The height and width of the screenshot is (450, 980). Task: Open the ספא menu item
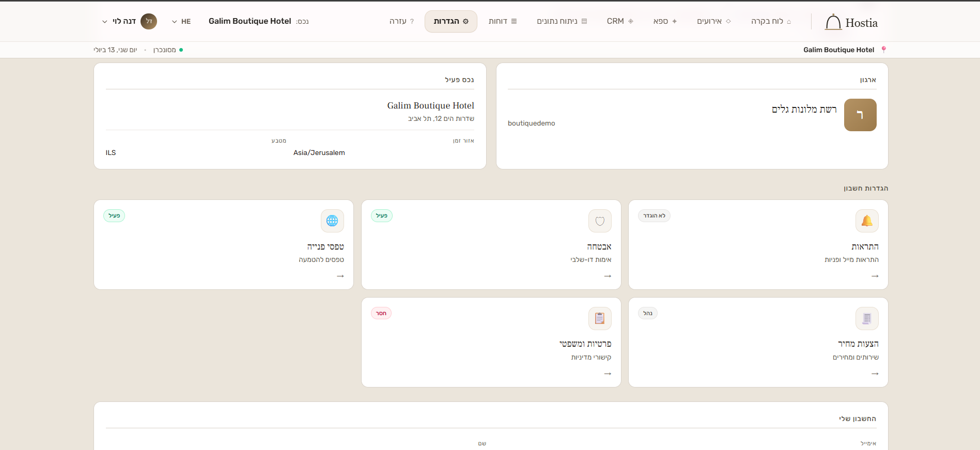tap(665, 21)
